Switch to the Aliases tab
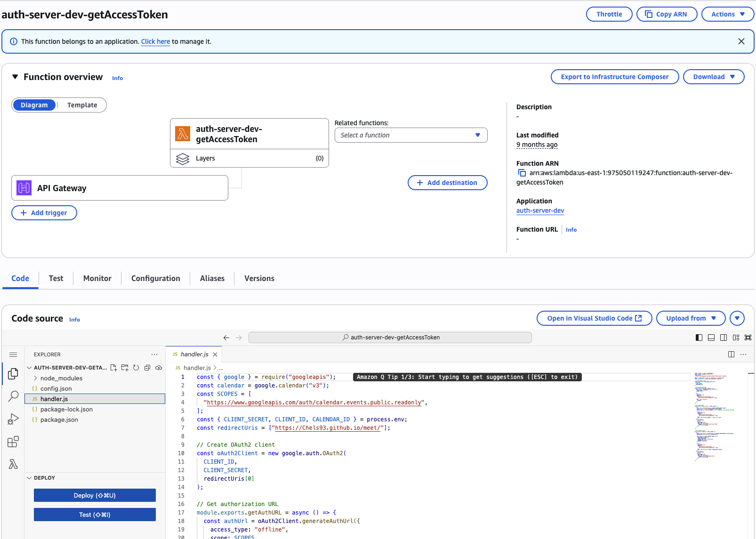 click(x=212, y=278)
